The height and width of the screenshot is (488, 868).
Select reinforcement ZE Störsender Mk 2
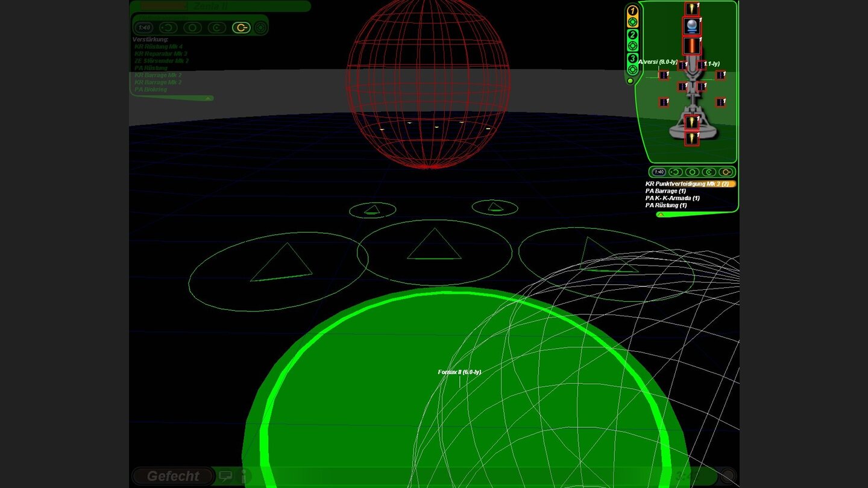click(162, 61)
